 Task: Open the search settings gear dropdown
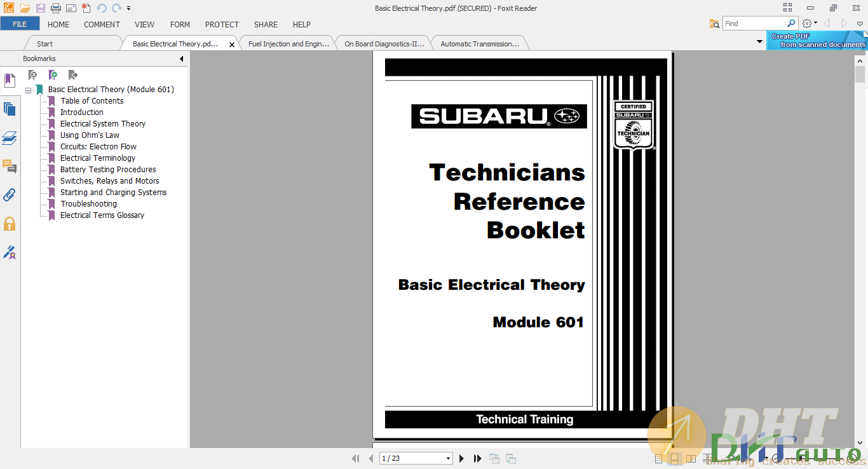810,24
